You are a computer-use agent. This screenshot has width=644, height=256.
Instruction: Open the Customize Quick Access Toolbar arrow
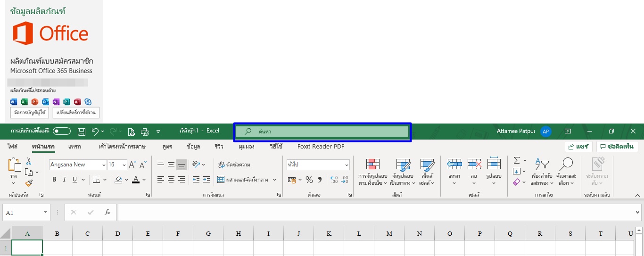(158, 132)
